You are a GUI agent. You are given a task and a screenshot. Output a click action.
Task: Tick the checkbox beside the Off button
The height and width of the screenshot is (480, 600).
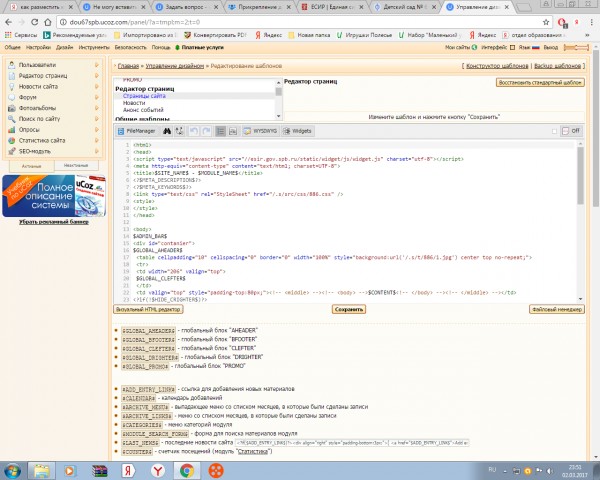[x=554, y=131]
